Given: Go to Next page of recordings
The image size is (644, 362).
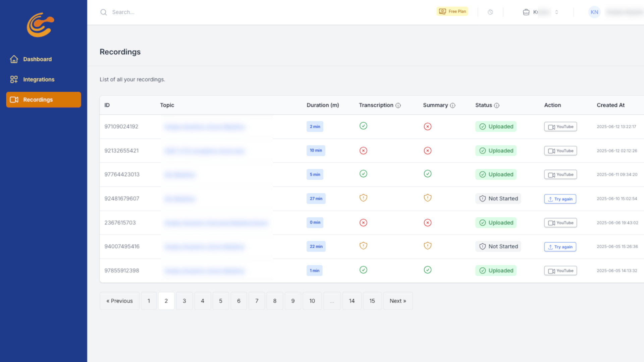Looking at the screenshot, I should tap(398, 301).
